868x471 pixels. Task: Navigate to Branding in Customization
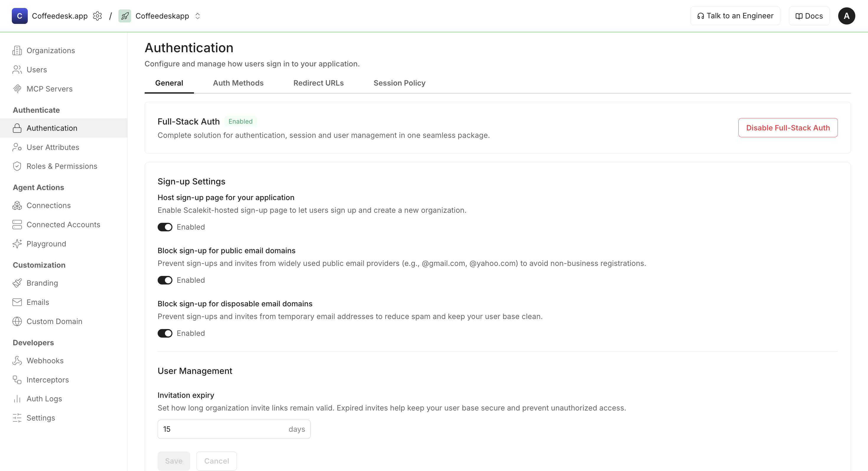[x=42, y=283]
